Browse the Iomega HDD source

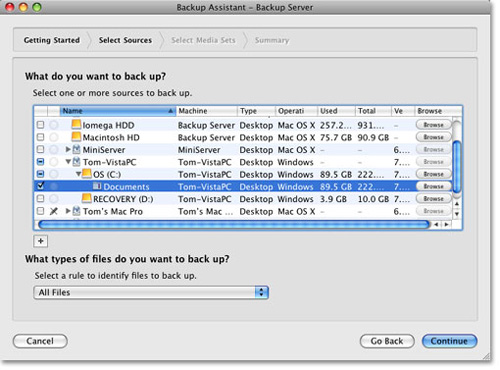click(x=433, y=125)
